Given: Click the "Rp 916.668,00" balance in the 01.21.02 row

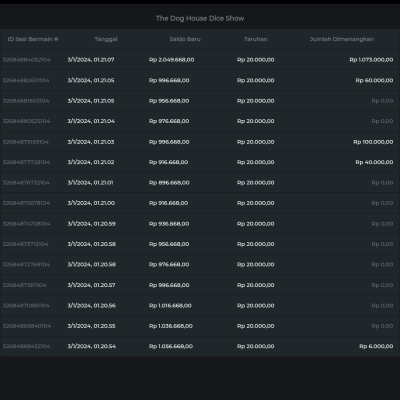Looking at the screenshot, I should [168, 162].
